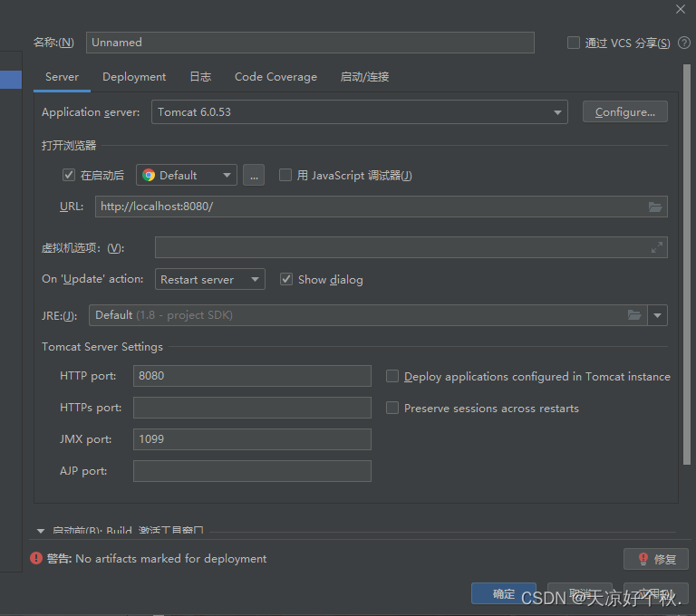Collapse the 启动前 Build section triangle
Image resolution: width=696 pixels, height=616 pixels.
(41, 531)
